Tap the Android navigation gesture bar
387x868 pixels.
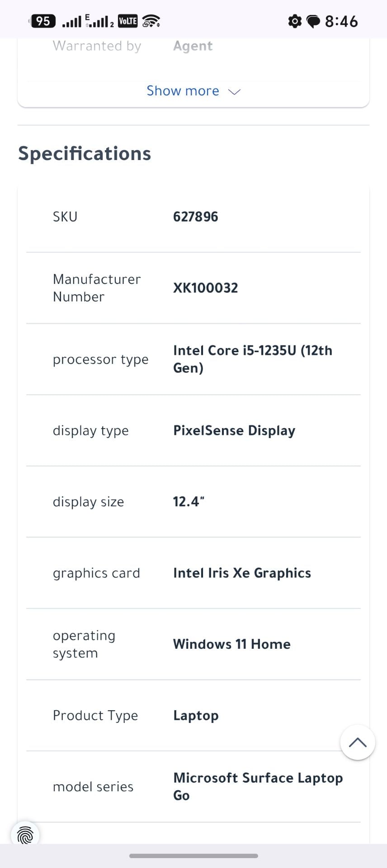(193, 856)
